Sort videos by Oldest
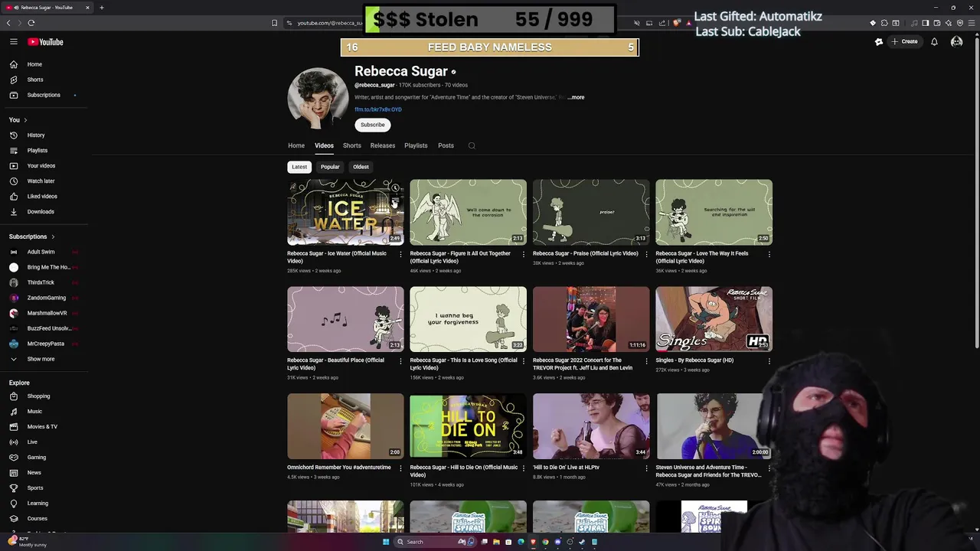 [361, 167]
